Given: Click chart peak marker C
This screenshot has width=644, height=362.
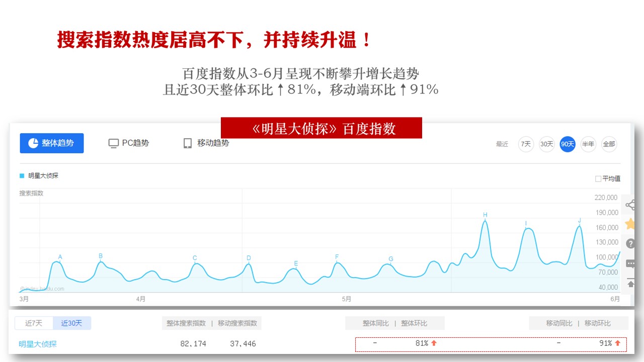Looking at the screenshot, I should point(195,258).
